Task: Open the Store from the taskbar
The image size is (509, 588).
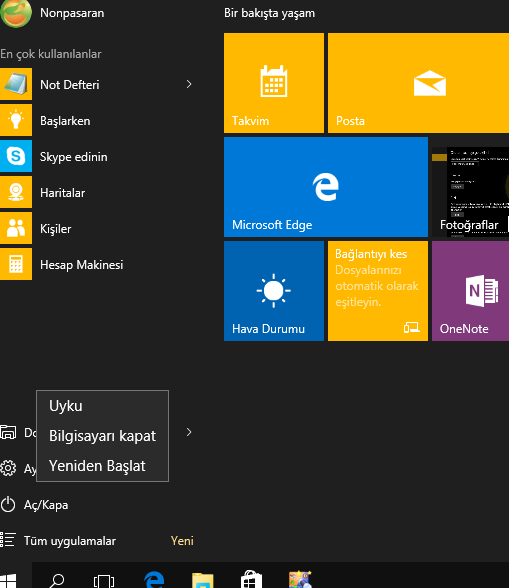Action: [251, 579]
